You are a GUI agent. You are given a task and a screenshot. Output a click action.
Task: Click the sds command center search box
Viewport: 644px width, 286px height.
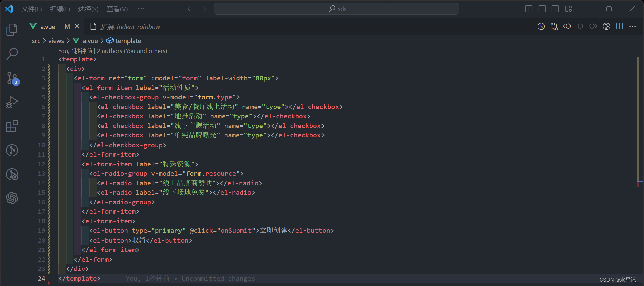(337, 9)
